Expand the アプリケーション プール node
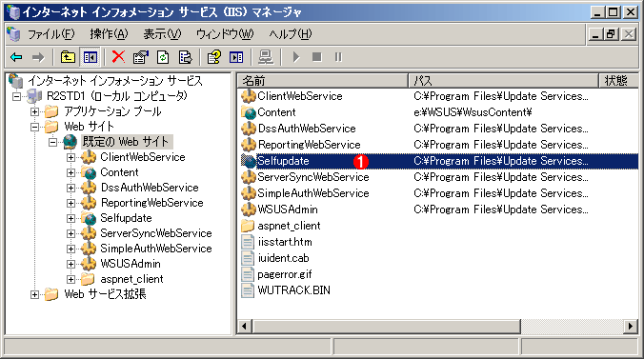This screenshot has height=359, width=644. (34, 111)
